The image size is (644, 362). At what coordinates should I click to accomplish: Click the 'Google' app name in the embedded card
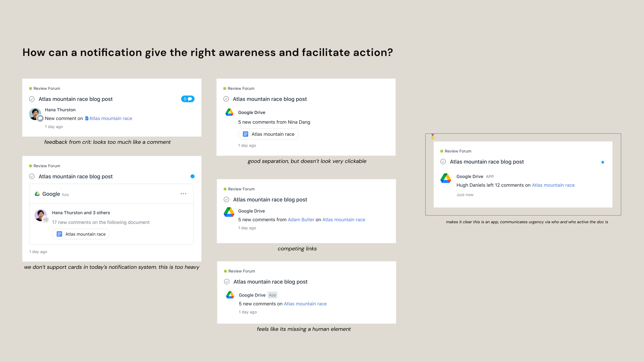pyautogui.click(x=51, y=194)
